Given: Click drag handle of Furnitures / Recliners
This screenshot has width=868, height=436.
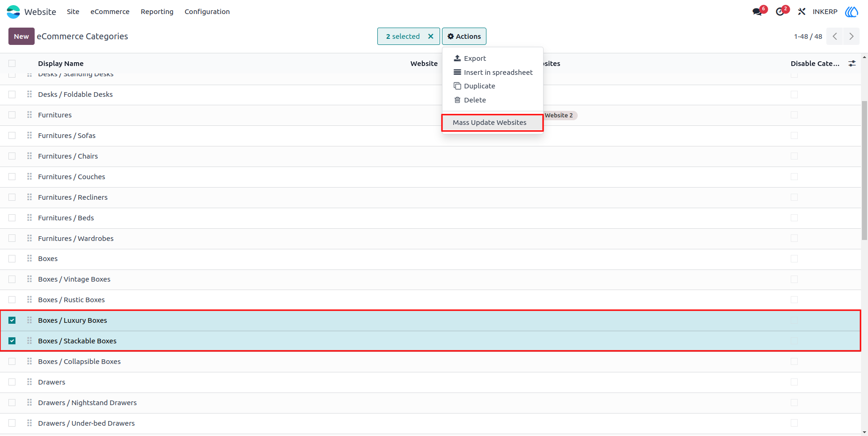Looking at the screenshot, I should point(29,197).
